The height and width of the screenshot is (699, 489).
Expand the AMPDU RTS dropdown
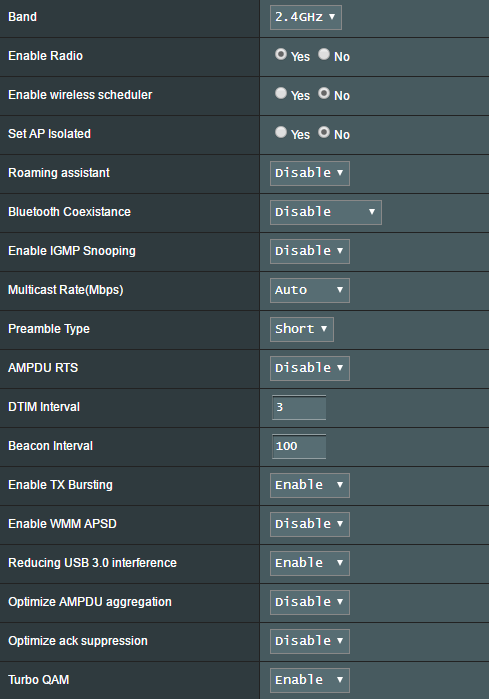[x=310, y=368]
